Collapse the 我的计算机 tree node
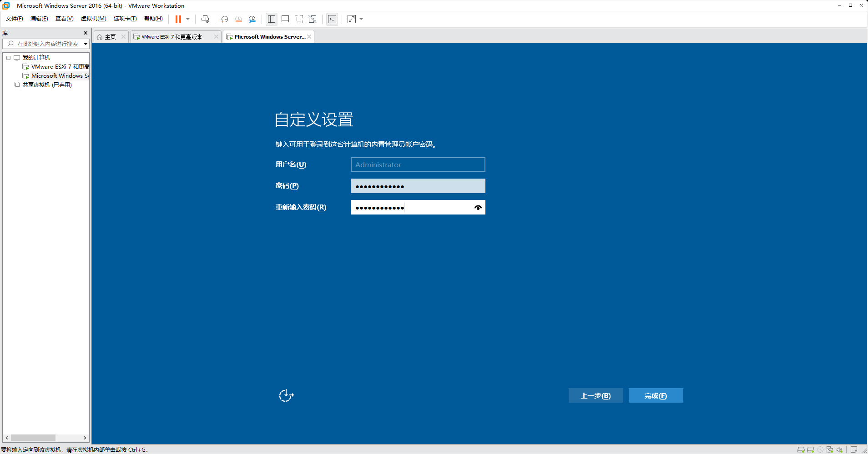This screenshot has width=868, height=454. pyautogui.click(x=8, y=58)
